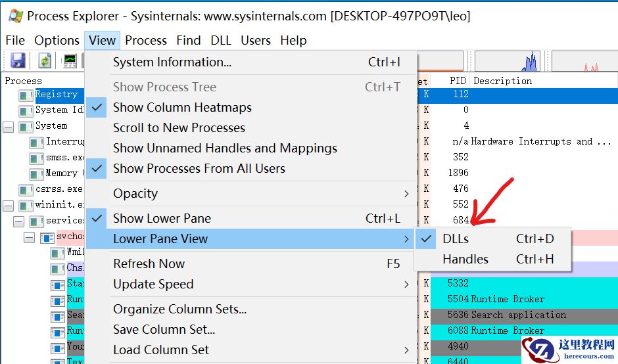Click the Sea process icon
This screenshot has width=618, height=364.
[x=58, y=316]
